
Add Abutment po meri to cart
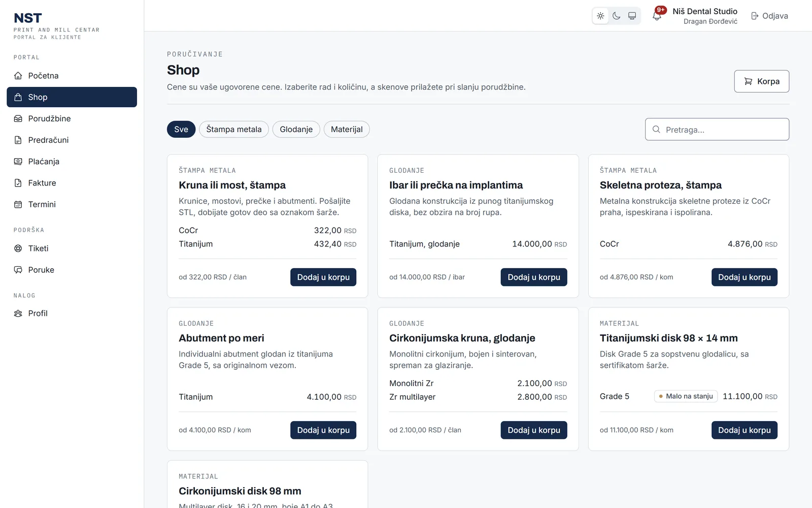(x=323, y=430)
